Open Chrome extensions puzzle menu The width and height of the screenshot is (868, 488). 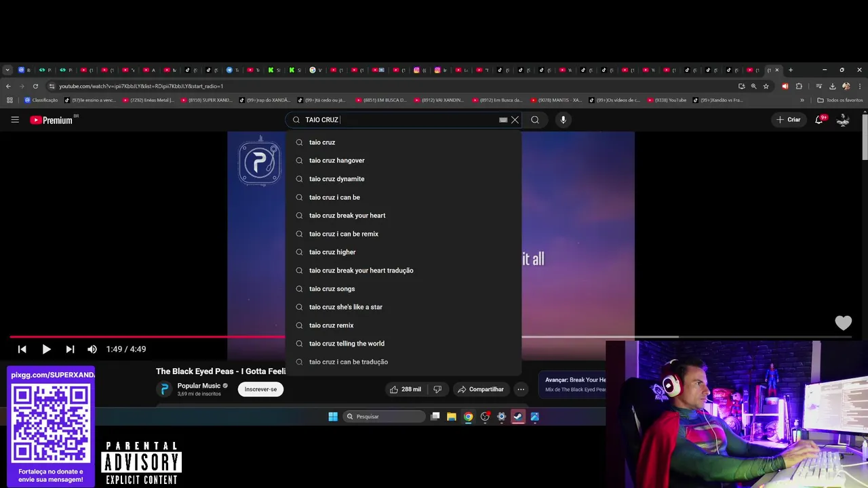click(799, 86)
